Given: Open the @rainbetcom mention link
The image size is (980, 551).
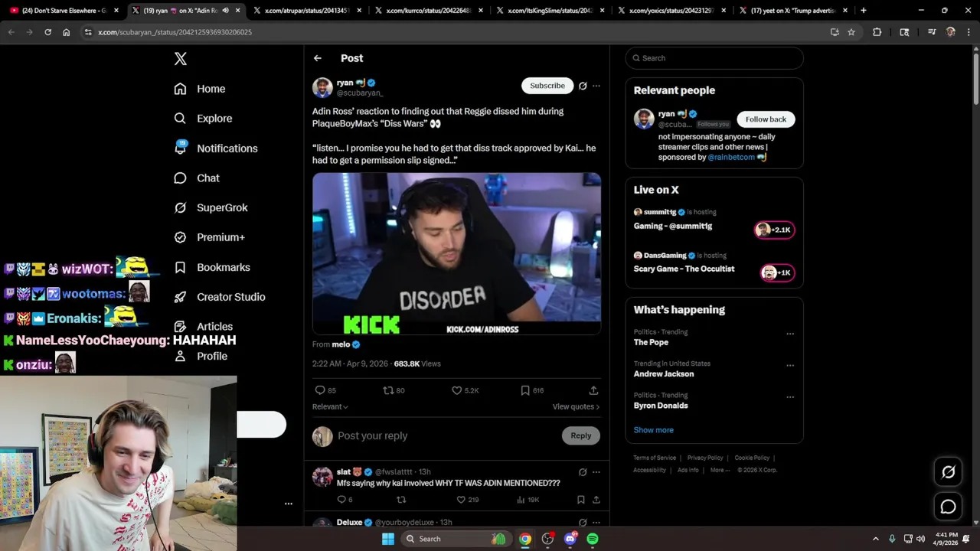Looking at the screenshot, I should click(731, 157).
